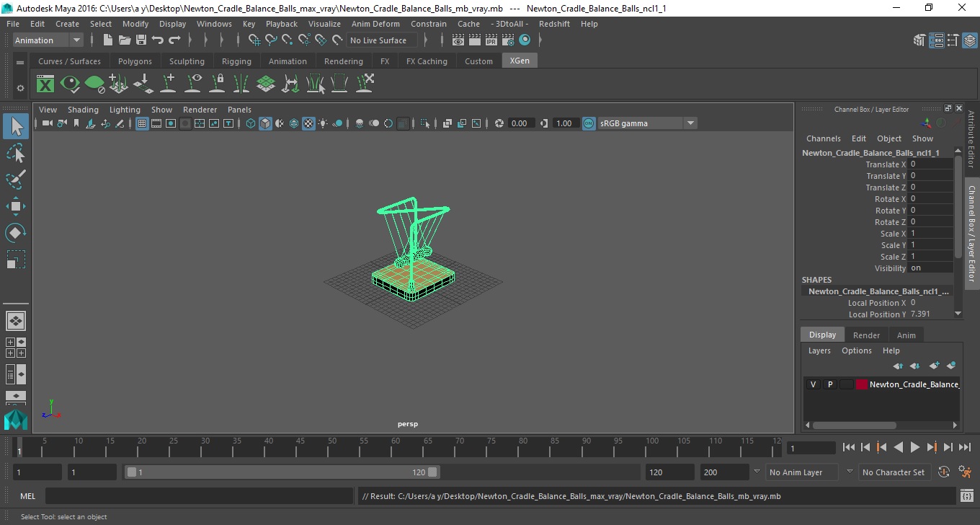The height and width of the screenshot is (525, 980).
Task: Toggle the Film Gate display
Action: tap(156, 123)
